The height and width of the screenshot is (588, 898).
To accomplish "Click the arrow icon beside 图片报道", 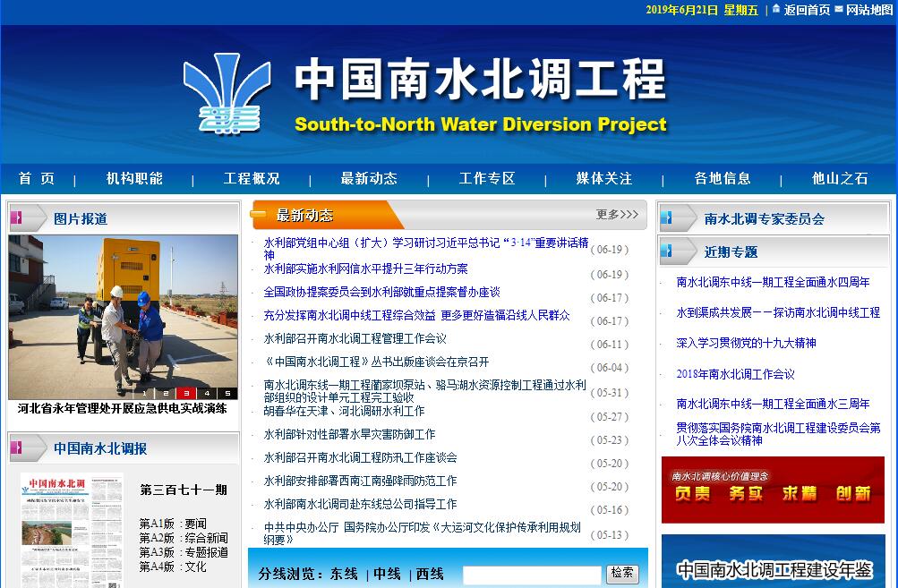I will click(28, 218).
